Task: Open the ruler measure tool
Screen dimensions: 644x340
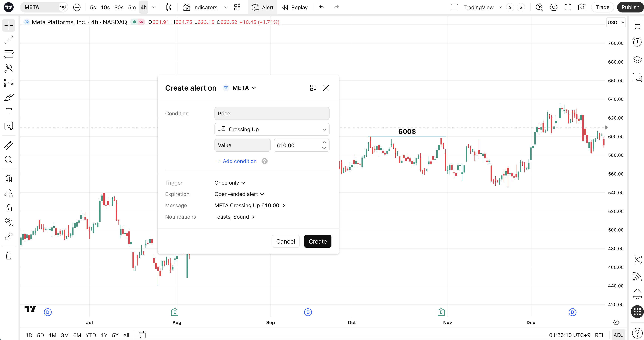Action: click(x=9, y=145)
